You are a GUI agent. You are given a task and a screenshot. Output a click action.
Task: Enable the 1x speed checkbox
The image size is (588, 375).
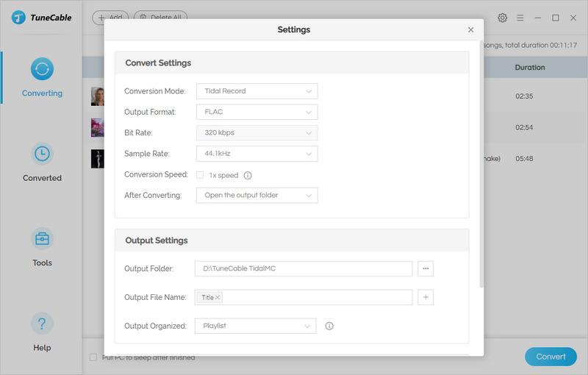click(x=200, y=175)
